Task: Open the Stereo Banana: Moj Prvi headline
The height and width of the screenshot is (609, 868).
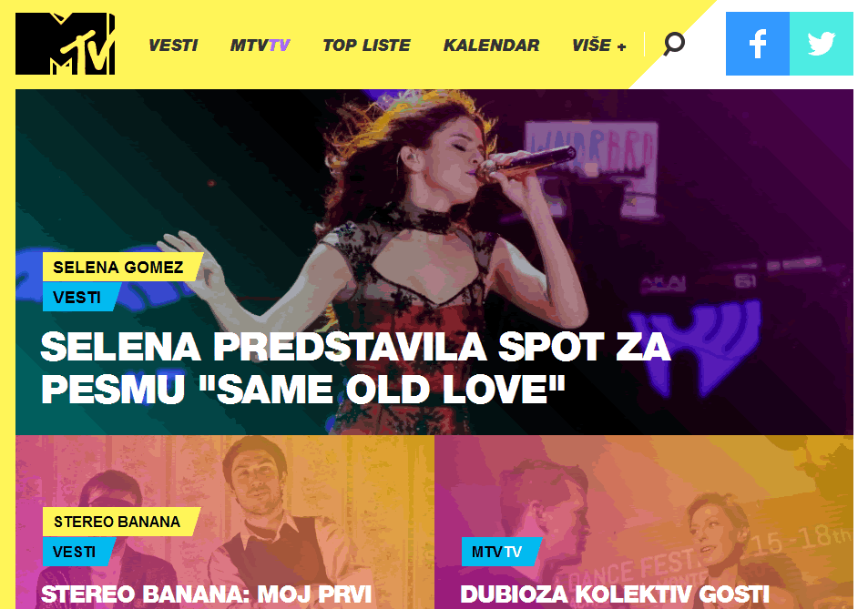Action: point(206,594)
